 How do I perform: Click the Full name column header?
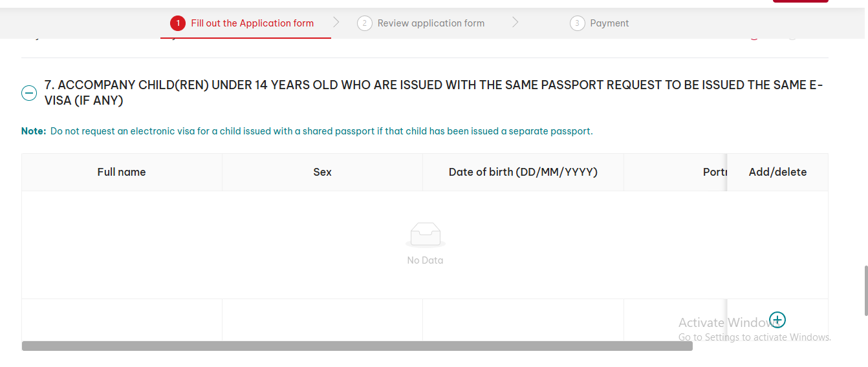tap(122, 172)
